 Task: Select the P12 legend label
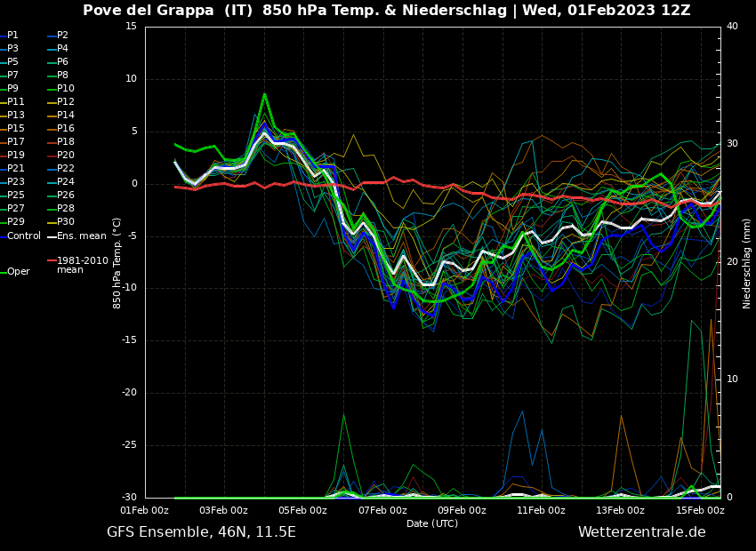[x=66, y=101]
